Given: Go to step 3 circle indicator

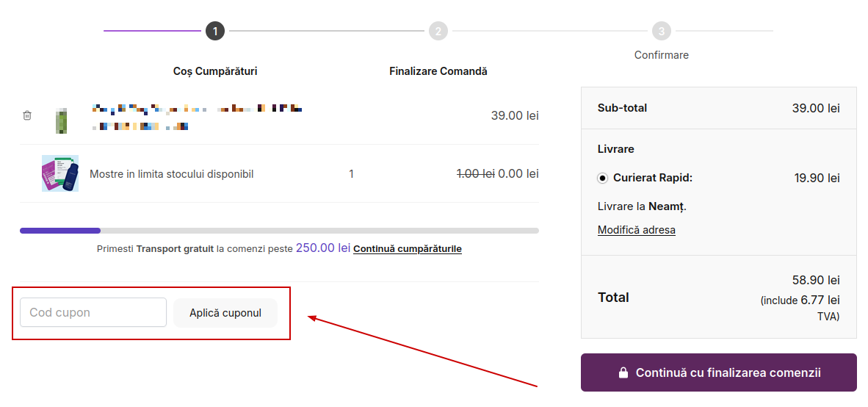Looking at the screenshot, I should click(x=661, y=31).
